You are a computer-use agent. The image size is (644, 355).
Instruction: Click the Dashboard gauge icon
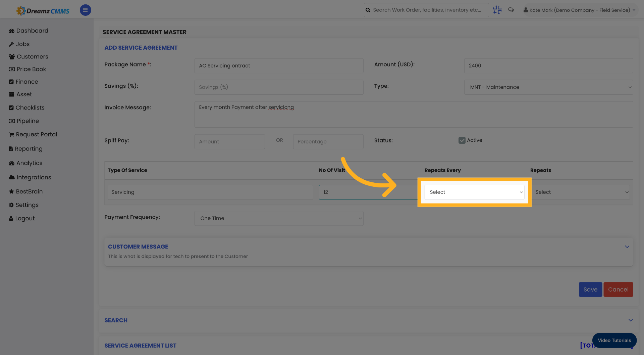tap(11, 31)
